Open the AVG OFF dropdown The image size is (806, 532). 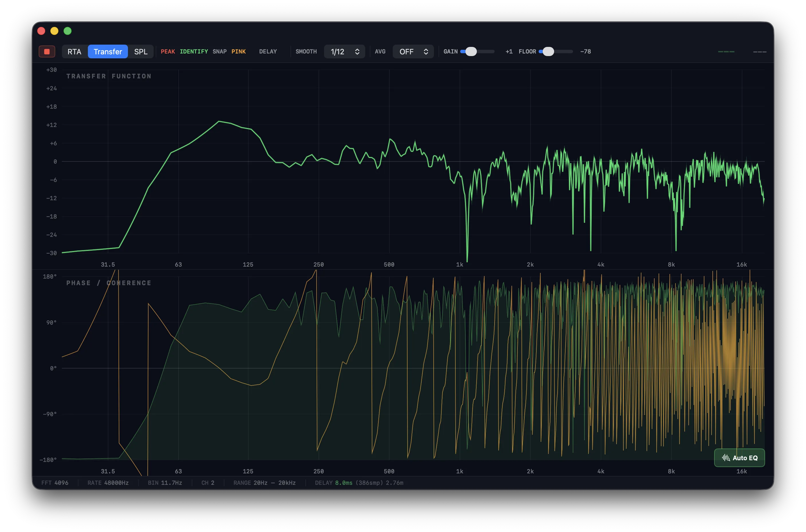(x=413, y=51)
